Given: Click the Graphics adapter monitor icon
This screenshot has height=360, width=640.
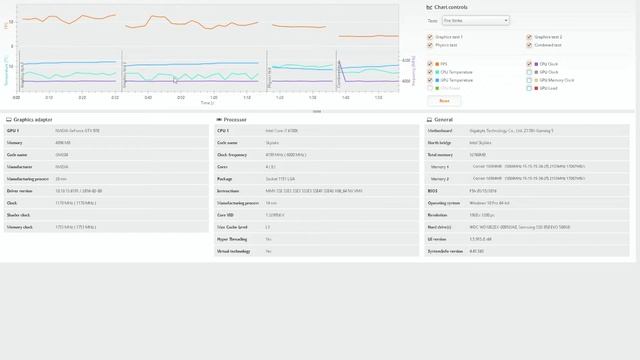Looking at the screenshot, I should coord(9,120).
